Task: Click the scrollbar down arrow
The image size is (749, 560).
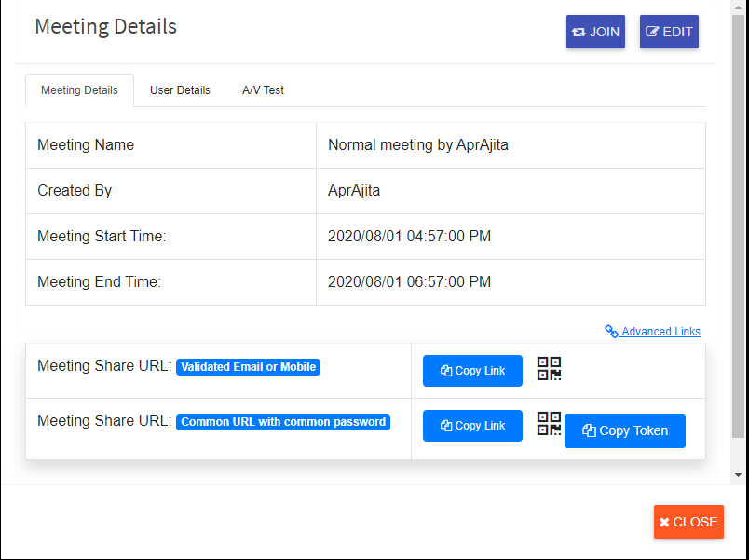Action: point(739,475)
